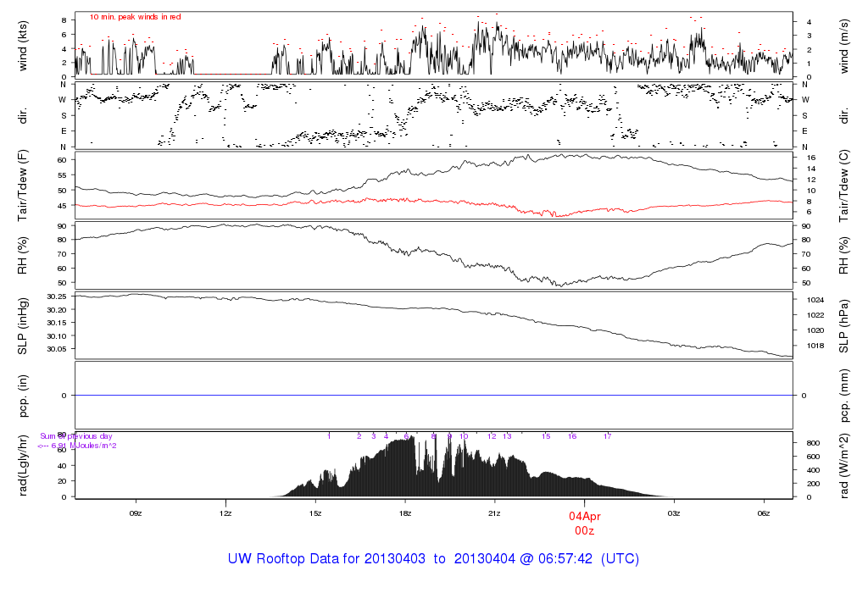The image size is (868, 593).
Task: Select the 15z tick on time axis
Action: (x=315, y=513)
